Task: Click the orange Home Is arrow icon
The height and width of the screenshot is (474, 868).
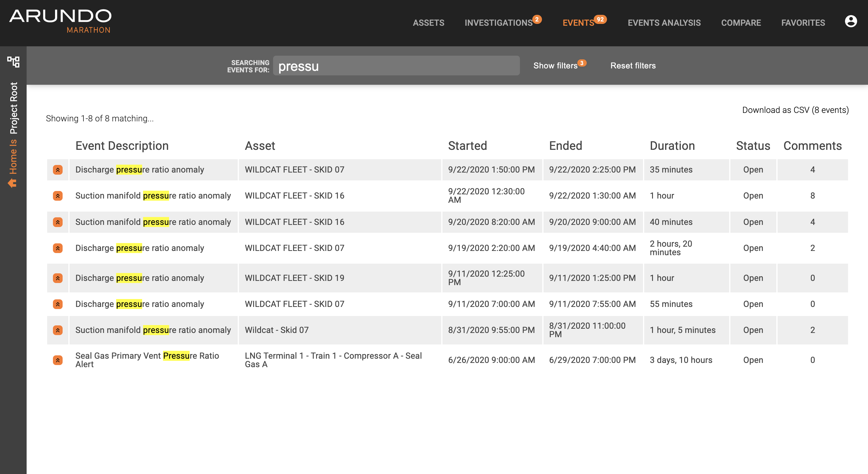Action: point(13,183)
